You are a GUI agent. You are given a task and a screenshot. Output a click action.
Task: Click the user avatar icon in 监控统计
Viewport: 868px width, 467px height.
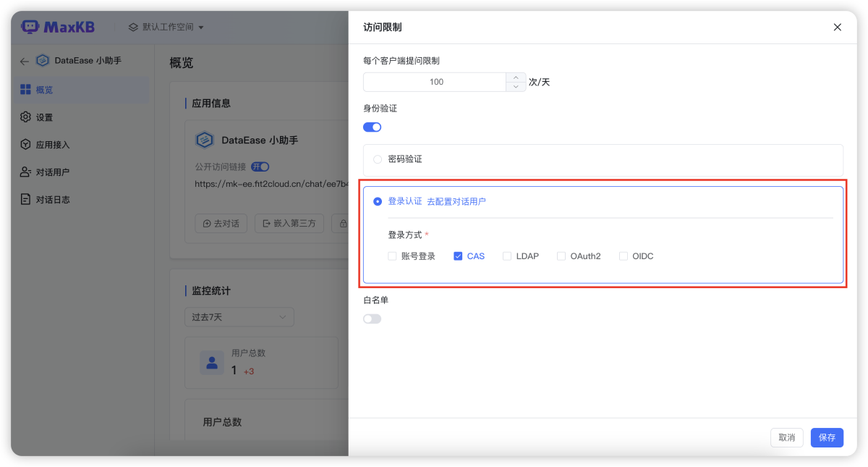(211, 362)
